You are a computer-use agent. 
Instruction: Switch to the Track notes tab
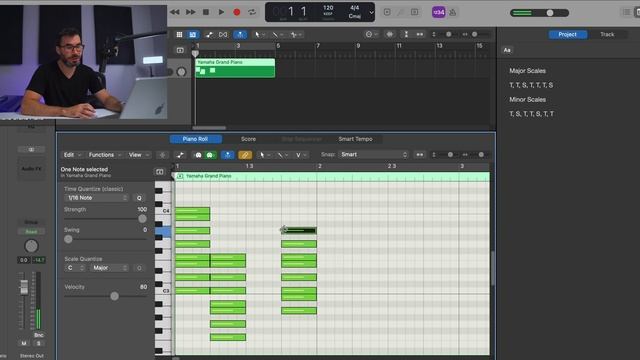pos(607,34)
